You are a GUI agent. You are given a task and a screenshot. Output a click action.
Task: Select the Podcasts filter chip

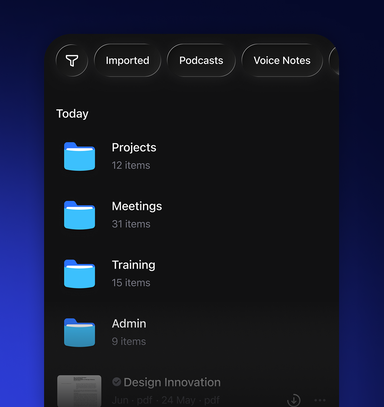click(x=201, y=60)
